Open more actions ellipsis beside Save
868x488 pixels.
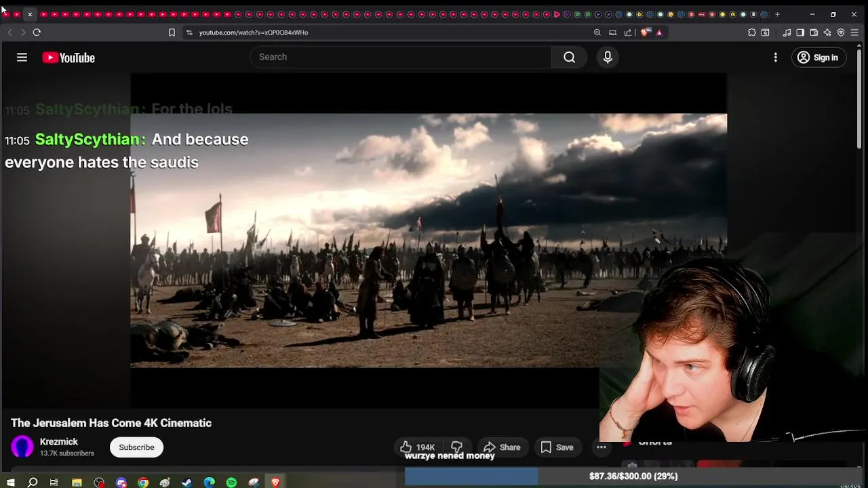(x=601, y=447)
